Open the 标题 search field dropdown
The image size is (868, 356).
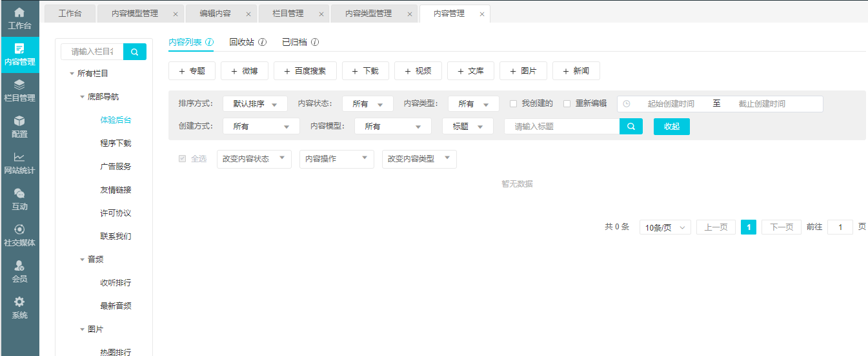click(468, 127)
